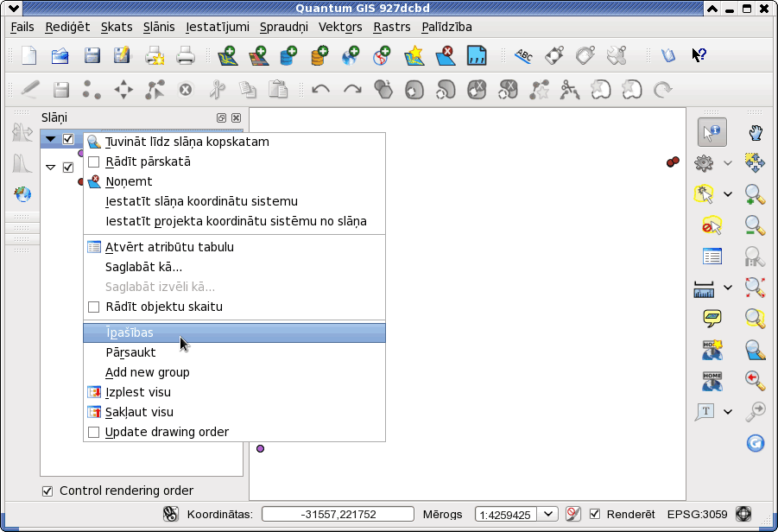
Task: Open the Slānis menu
Action: pos(159,27)
